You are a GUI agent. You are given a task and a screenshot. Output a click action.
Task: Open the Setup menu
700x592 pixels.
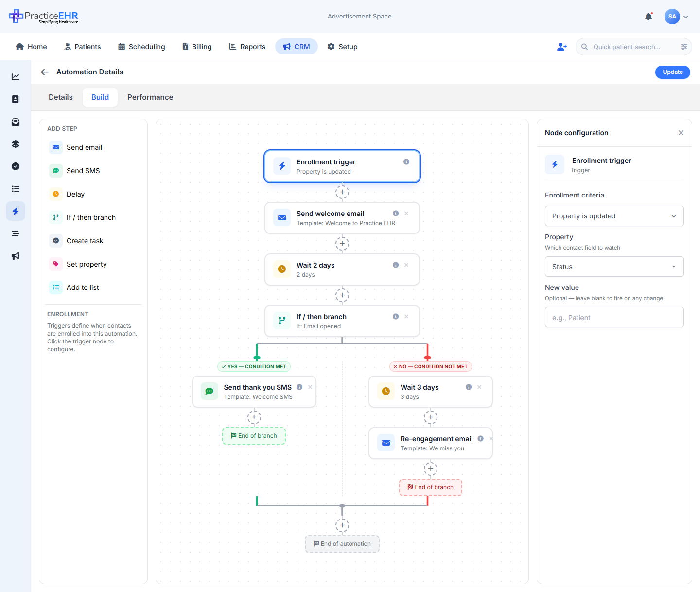pos(342,47)
